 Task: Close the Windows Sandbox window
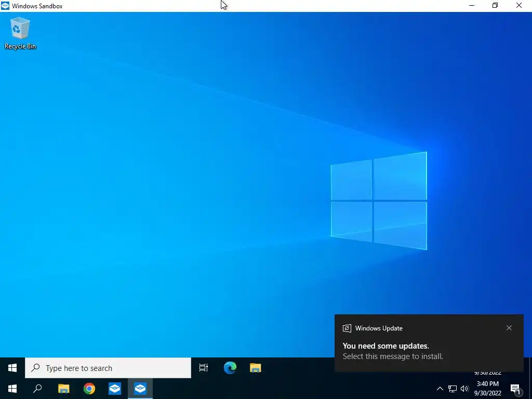519,6
